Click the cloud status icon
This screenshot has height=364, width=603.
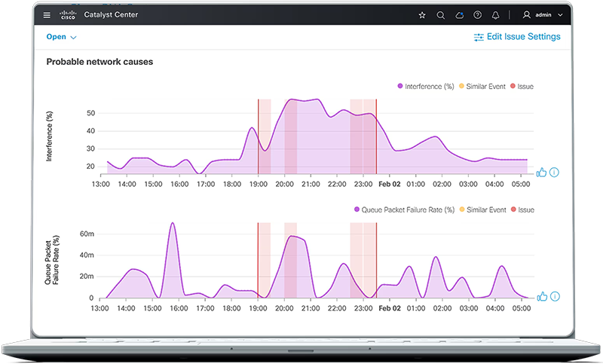point(459,14)
